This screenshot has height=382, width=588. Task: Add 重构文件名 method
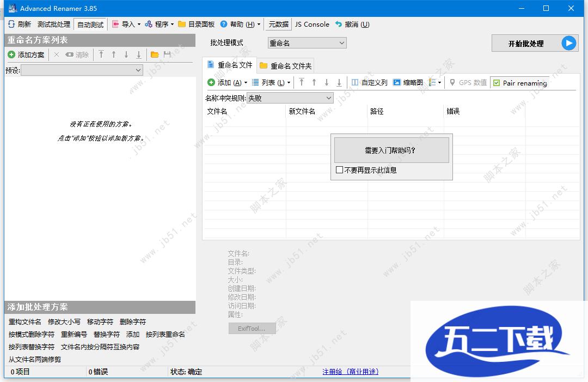coord(24,322)
